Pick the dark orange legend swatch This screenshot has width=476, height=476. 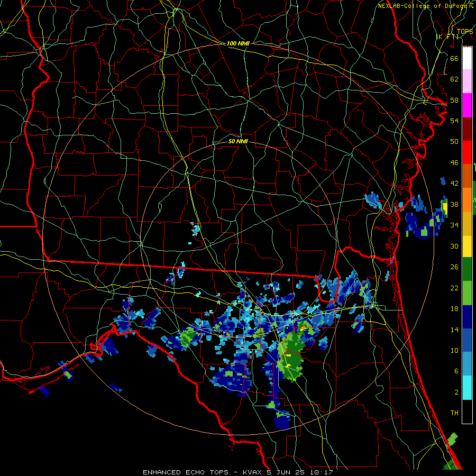pos(467,176)
